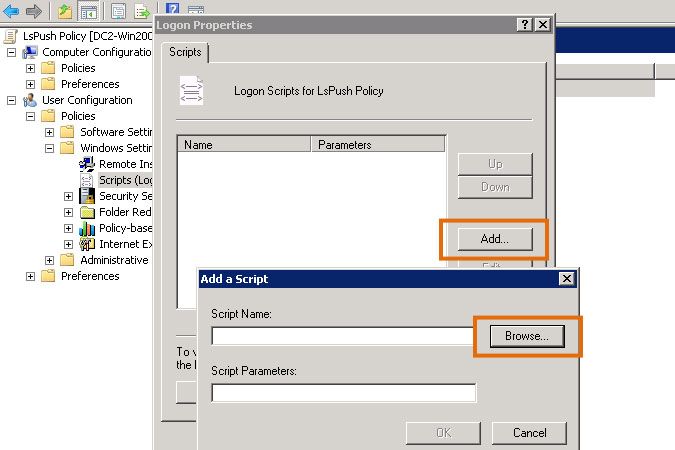
Task: Collapse the Windows Settings tree node
Action: [49, 148]
